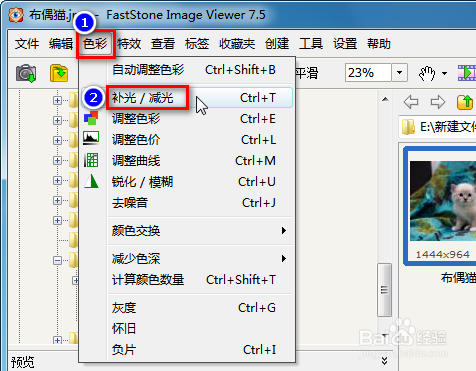476x371 pixels.
Task: Choose 补光 / 减光 menu entry
Action: (x=187, y=98)
